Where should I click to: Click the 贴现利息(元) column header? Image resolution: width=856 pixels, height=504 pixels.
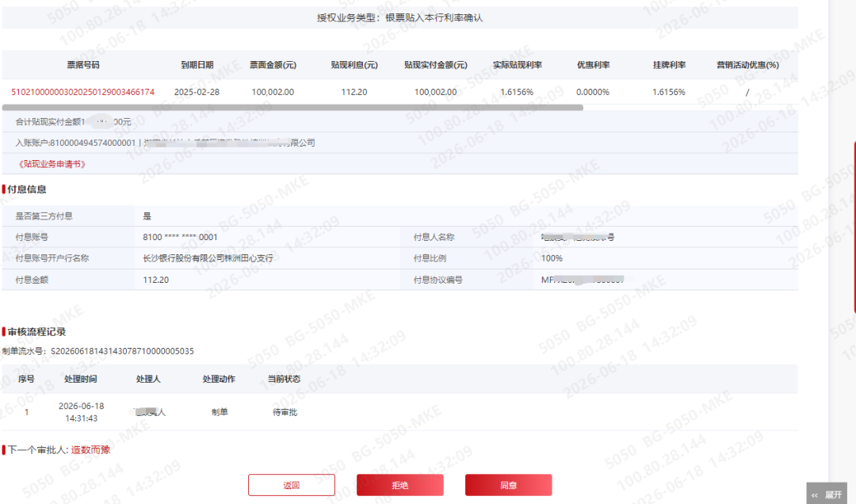click(354, 65)
